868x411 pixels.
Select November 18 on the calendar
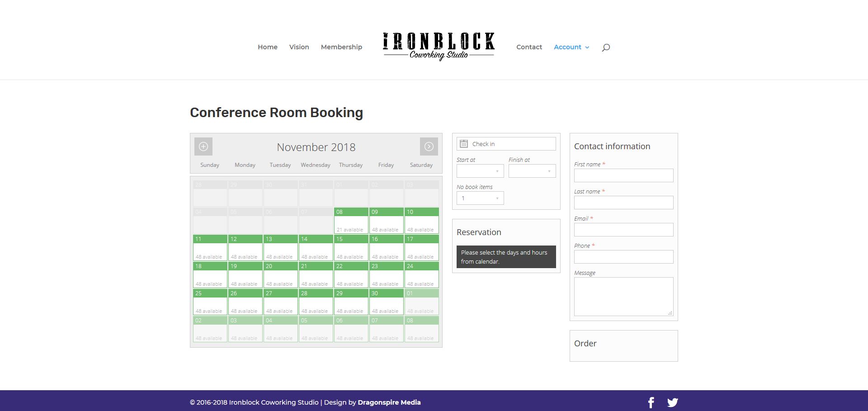click(210, 275)
